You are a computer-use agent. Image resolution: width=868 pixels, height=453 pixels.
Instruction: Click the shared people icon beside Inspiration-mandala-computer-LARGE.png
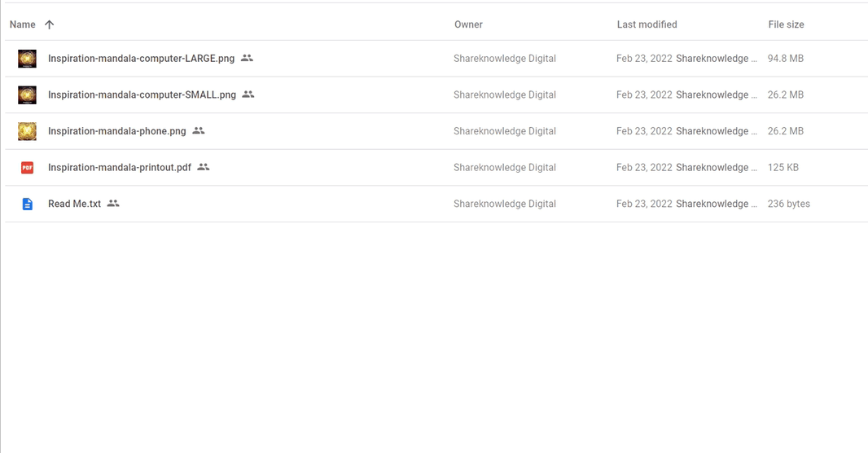(247, 58)
